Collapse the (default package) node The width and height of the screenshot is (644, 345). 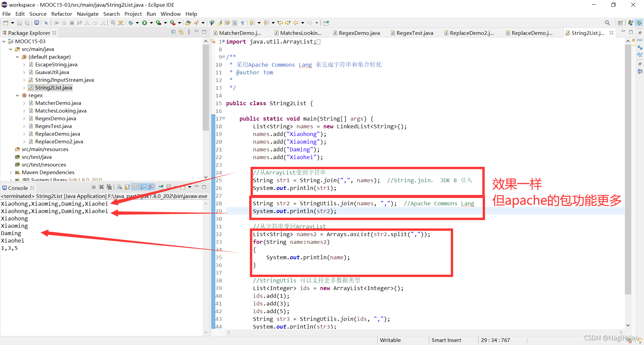pyautogui.click(x=17, y=57)
